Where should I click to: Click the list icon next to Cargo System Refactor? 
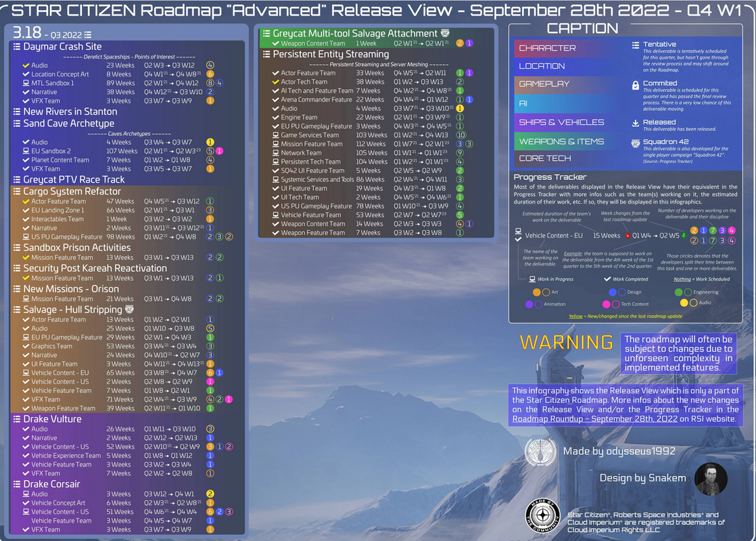(17, 191)
